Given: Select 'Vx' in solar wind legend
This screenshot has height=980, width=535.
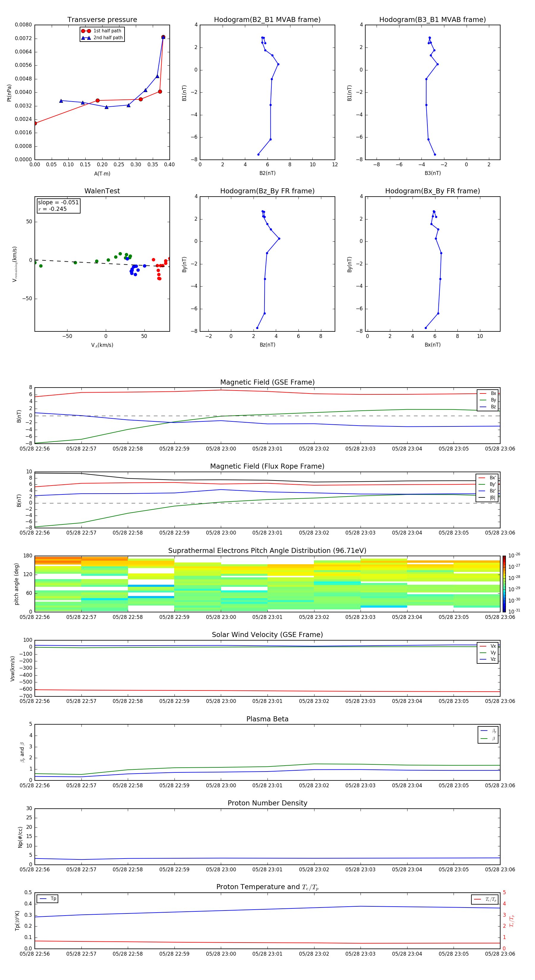Looking at the screenshot, I should pyautogui.click(x=488, y=646).
